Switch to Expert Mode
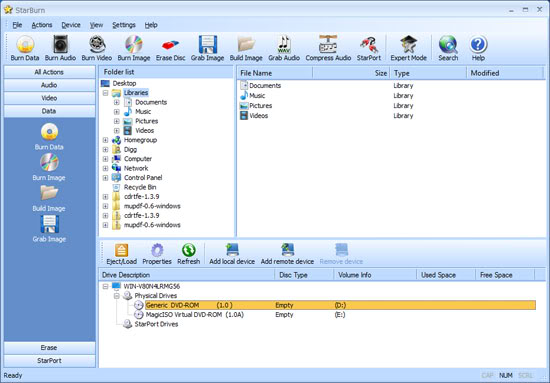Image resolution: width=550 pixels, height=383 pixels. coord(408,48)
